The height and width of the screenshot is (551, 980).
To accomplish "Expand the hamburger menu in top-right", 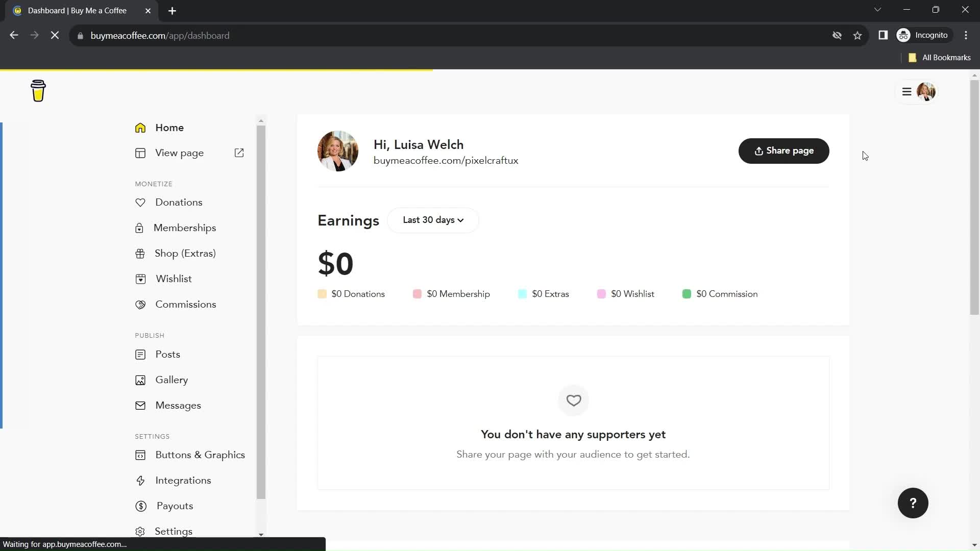I will pyautogui.click(x=906, y=91).
